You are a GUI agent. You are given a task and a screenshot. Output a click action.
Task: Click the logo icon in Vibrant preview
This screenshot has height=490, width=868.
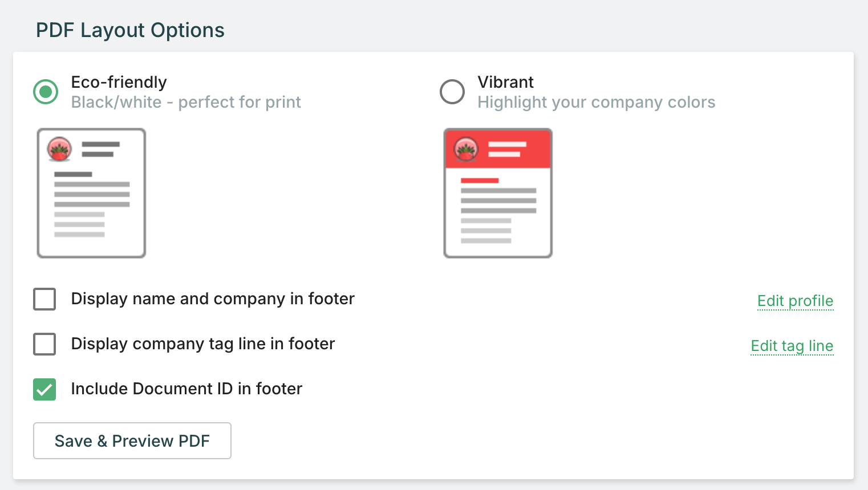pos(466,149)
